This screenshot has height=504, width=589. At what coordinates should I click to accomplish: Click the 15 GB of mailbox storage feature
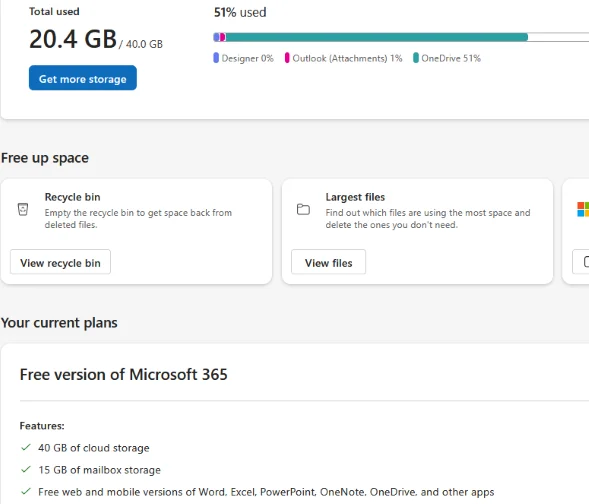[x=100, y=470]
